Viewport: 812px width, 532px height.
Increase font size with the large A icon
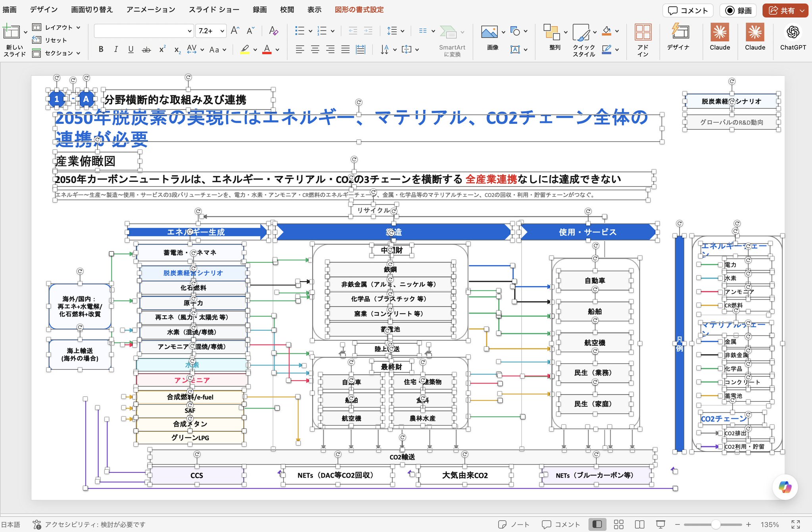click(x=235, y=31)
